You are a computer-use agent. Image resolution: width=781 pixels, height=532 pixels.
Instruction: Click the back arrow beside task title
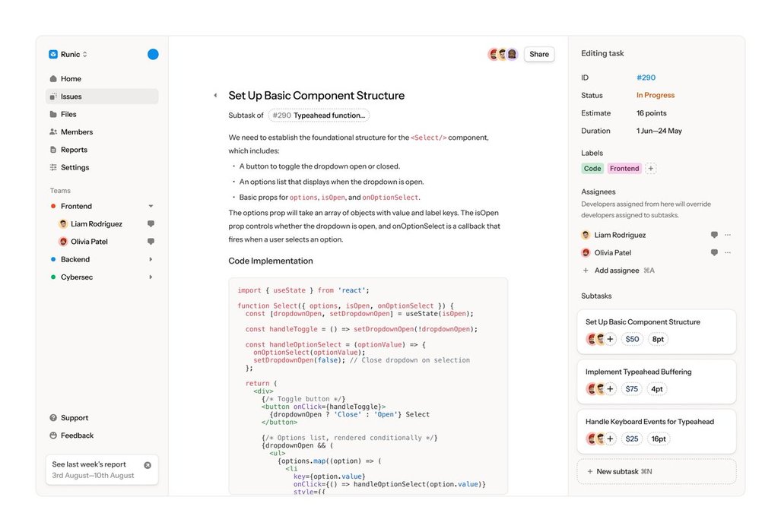[x=215, y=96]
